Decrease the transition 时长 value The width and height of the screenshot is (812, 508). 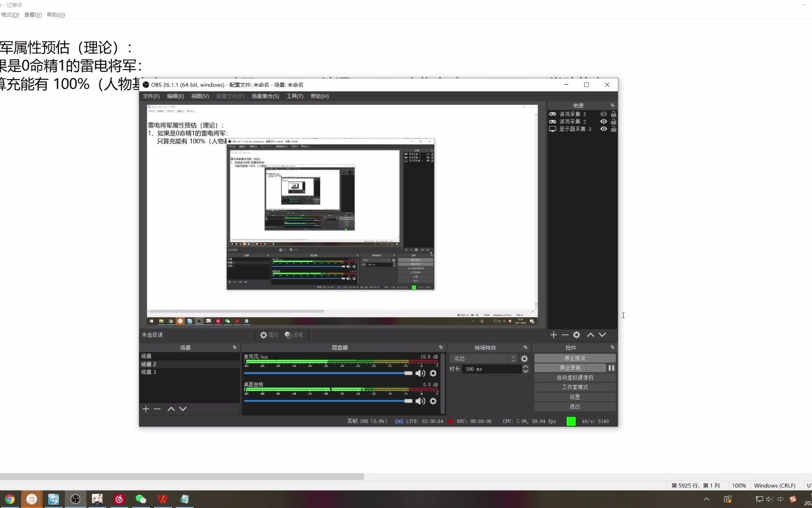pyautogui.click(x=525, y=371)
